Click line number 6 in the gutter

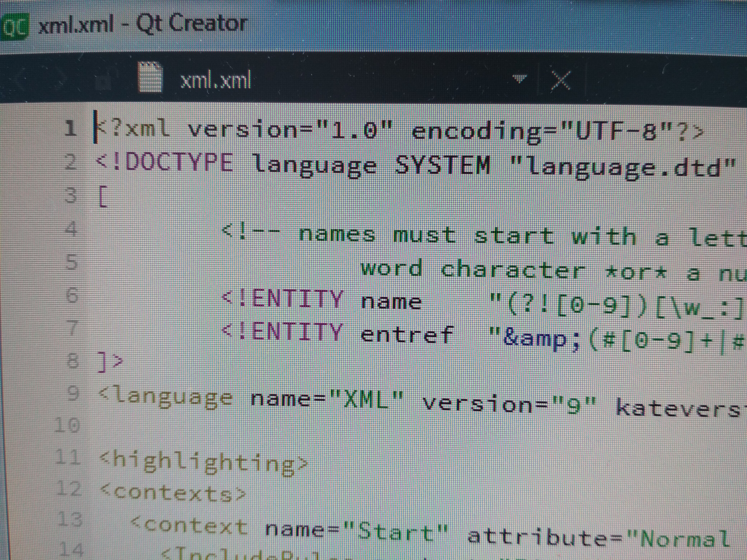pyautogui.click(x=72, y=295)
